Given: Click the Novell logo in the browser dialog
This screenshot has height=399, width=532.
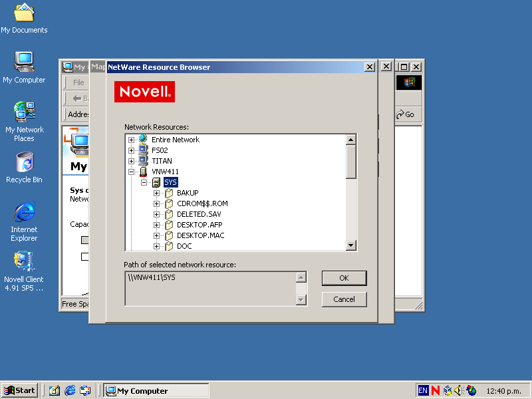Looking at the screenshot, I should [x=144, y=92].
